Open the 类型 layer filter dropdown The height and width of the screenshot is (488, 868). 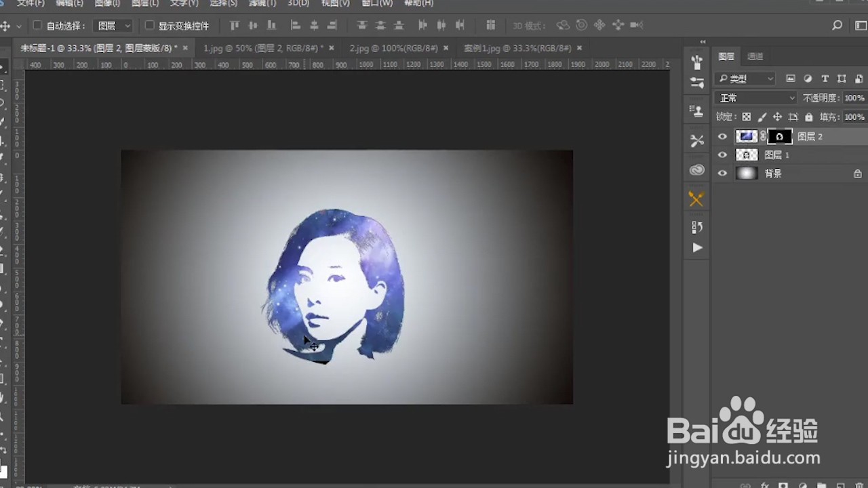point(745,79)
